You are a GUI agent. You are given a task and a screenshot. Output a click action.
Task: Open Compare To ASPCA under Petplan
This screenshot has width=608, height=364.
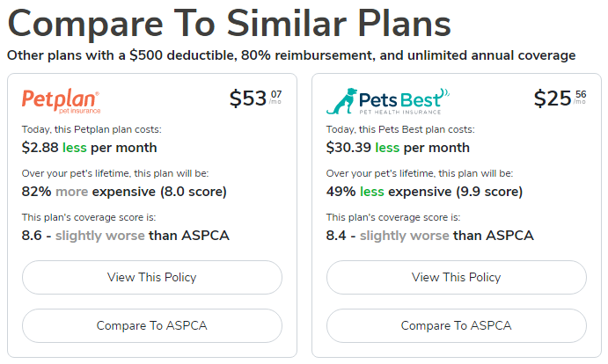coord(151,325)
